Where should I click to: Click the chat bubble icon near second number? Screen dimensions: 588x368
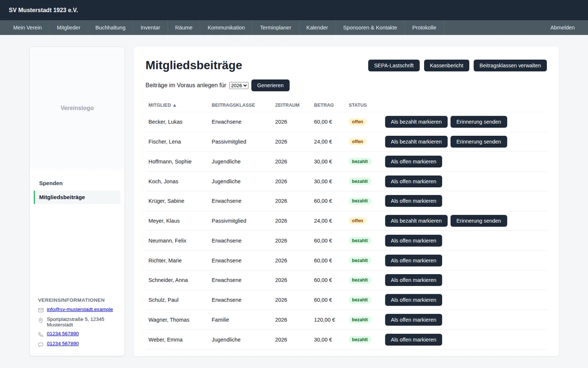click(41, 344)
